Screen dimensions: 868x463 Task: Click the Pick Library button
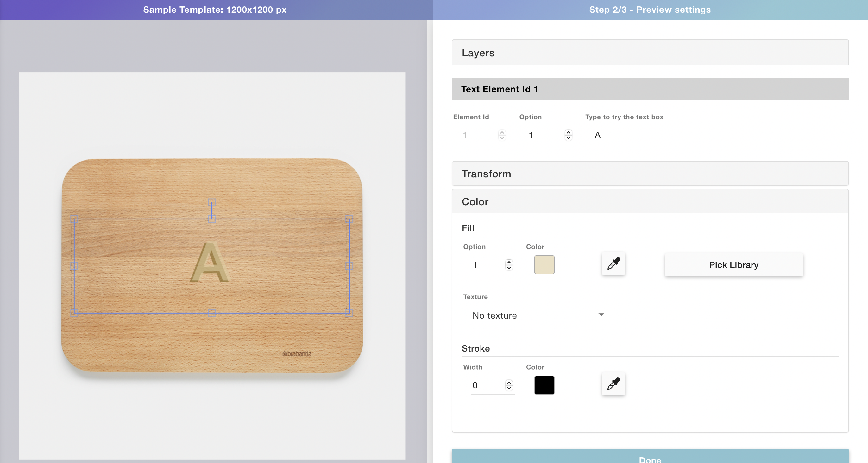coord(733,265)
